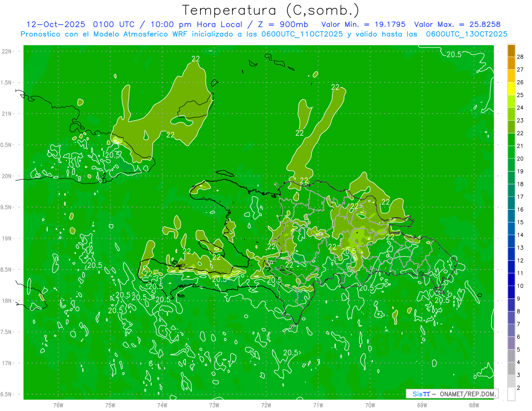Screen dimensions: 532x411
Task: Click the gray 3 degree legend swatch
Action: tap(511, 369)
